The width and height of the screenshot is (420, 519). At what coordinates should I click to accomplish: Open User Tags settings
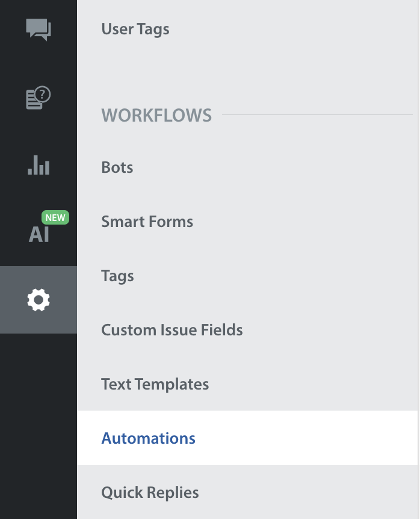(135, 29)
